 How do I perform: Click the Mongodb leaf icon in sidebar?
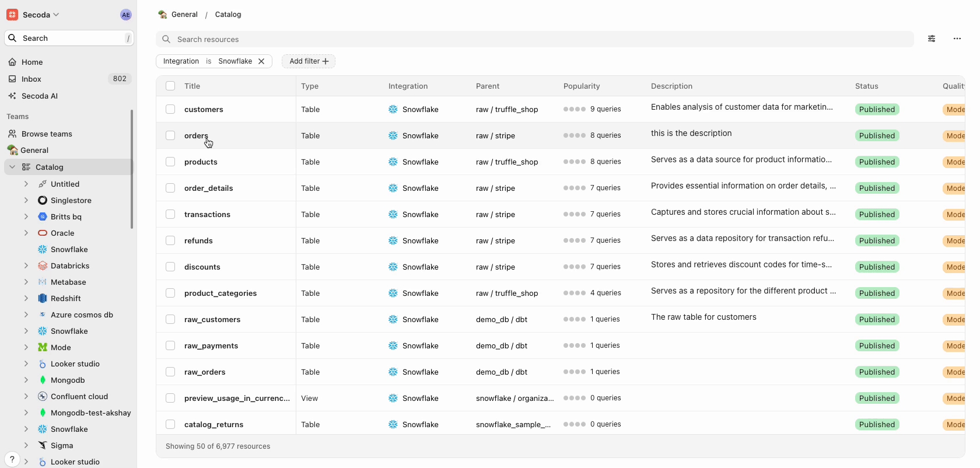tap(43, 380)
